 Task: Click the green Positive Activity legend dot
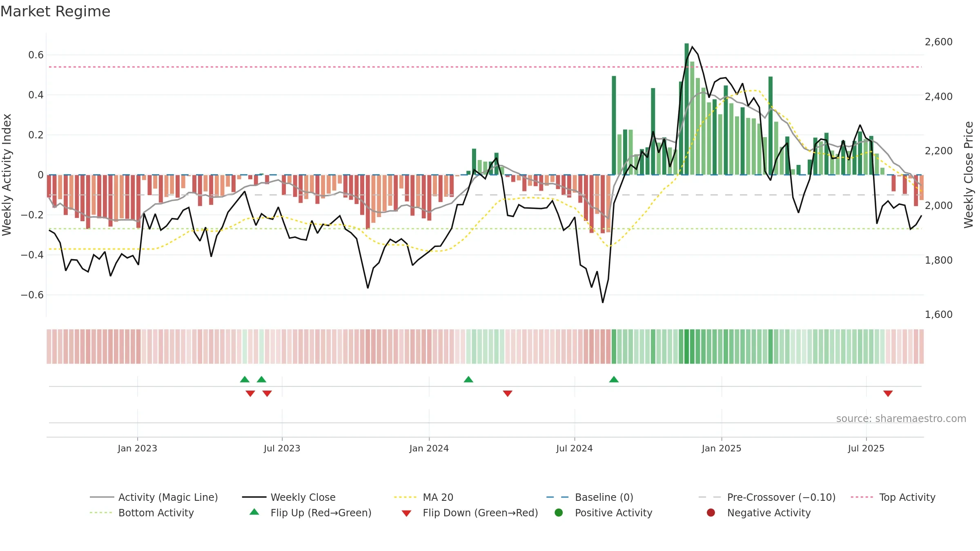point(559,512)
